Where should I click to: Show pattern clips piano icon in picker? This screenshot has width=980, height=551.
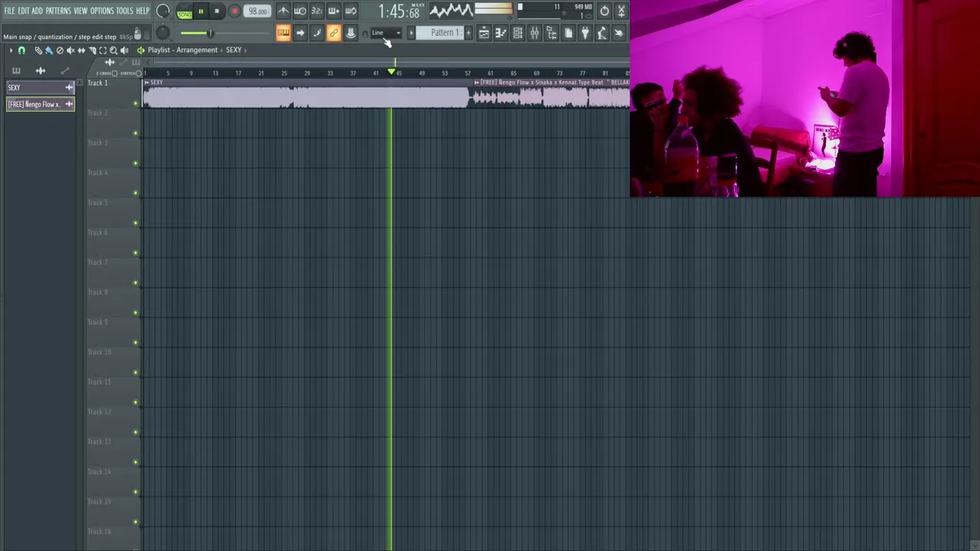coord(16,70)
